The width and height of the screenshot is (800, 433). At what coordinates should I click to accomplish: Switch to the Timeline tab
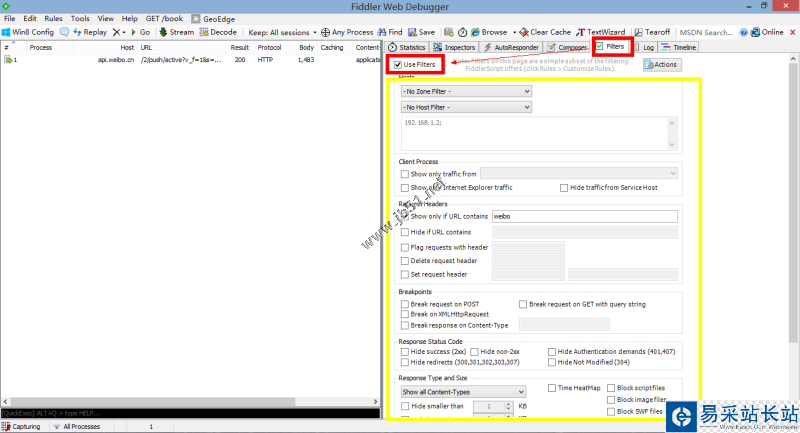point(679,47)
